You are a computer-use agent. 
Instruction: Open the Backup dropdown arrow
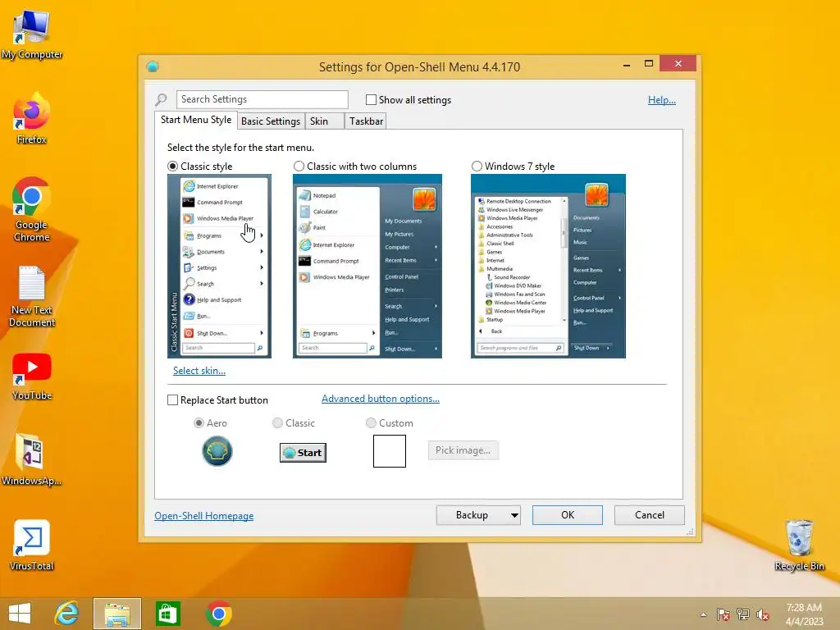tap(514, 515)
